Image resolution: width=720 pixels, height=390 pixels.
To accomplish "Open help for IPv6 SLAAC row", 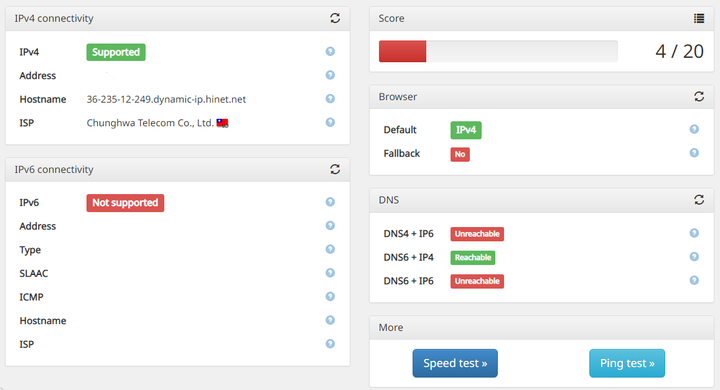I will (330, 273).
